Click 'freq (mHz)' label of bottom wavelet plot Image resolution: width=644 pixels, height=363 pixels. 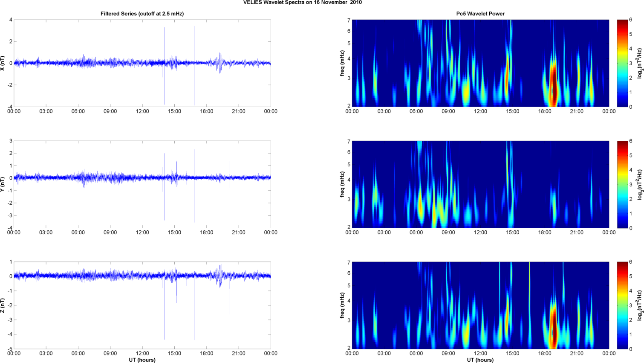(342, 305)
